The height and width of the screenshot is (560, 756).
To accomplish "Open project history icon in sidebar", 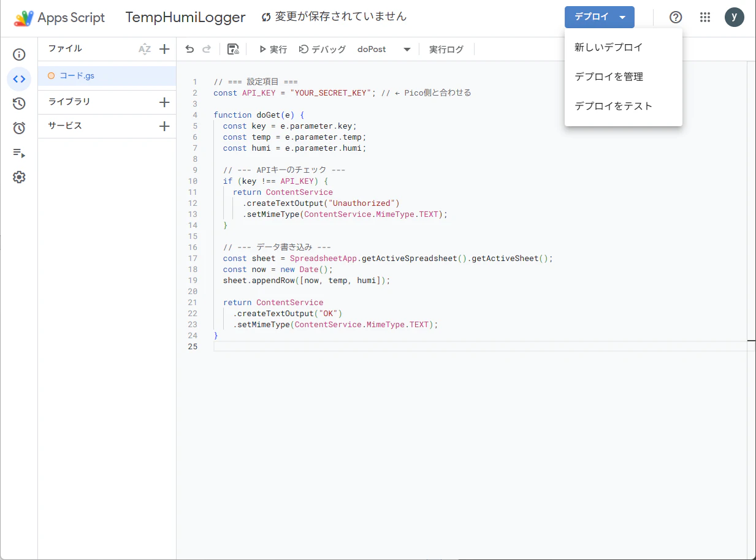I will pos(19,104).
